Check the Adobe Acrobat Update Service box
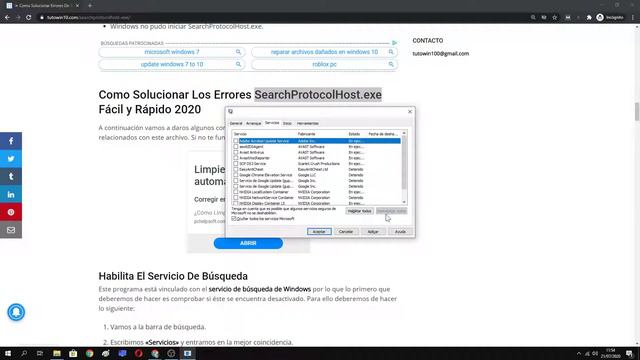Viewport: 640px width, 360px height. pos(236,141)
